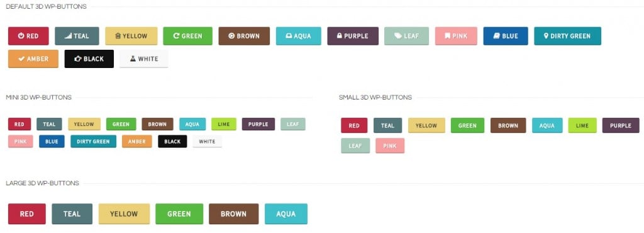Click the bookmark icon on default Pink button
The width and height of the screenshot is (644, 233).
[447, 36]
